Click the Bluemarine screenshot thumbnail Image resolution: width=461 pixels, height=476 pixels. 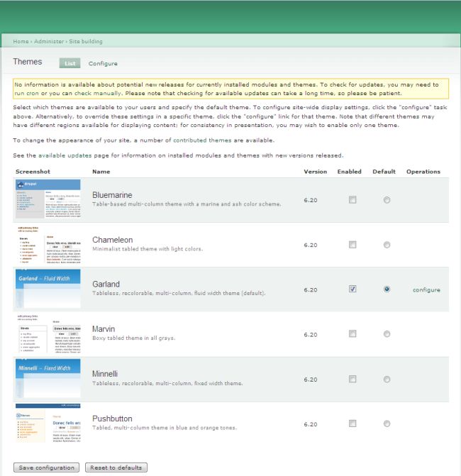(48, 199)
